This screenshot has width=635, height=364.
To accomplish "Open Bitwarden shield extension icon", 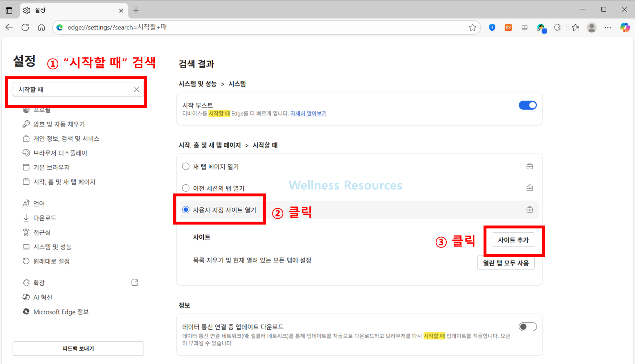I will (492, 28).
